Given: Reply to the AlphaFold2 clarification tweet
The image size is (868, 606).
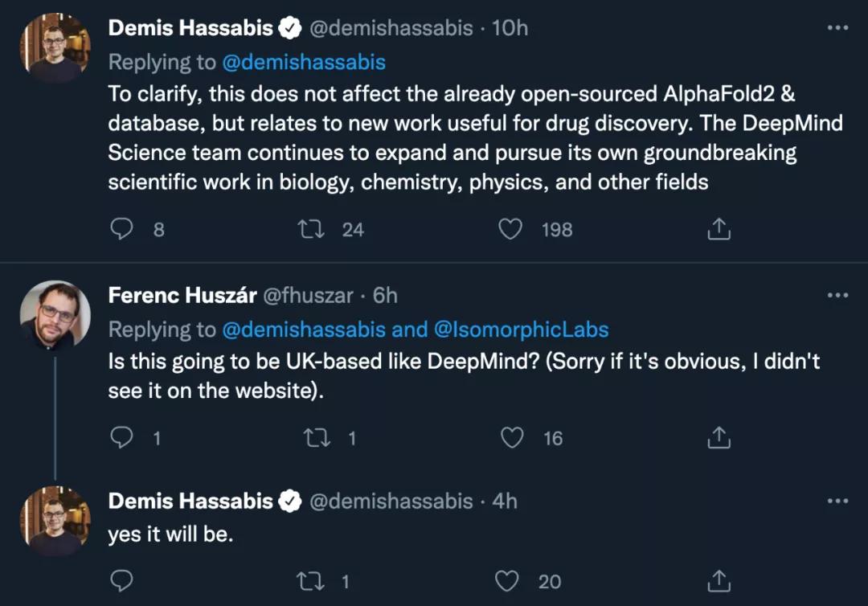Looking at the screenshot, I should click(x=121, y=230).
